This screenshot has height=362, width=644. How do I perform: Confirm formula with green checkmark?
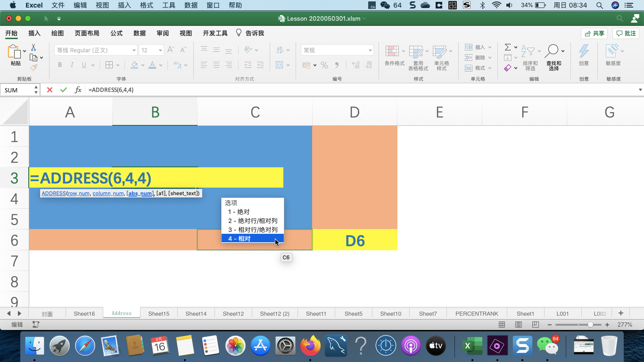pyautogui.click(x=64, y=90)
